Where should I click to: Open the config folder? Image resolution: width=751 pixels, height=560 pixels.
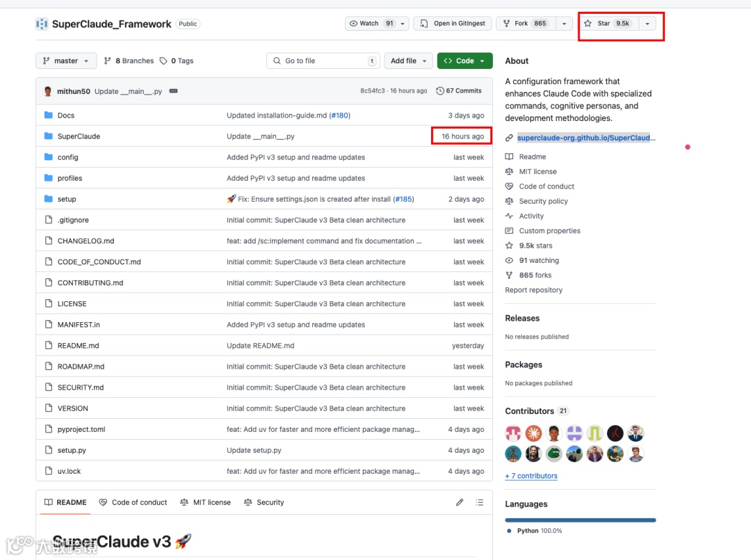(x=68, y=157)
